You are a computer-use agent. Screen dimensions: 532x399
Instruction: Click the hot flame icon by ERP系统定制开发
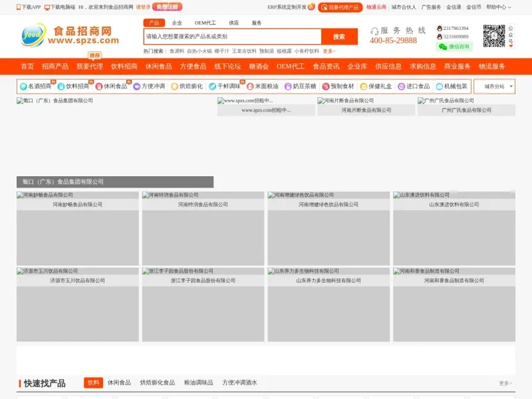pos(311,7)
